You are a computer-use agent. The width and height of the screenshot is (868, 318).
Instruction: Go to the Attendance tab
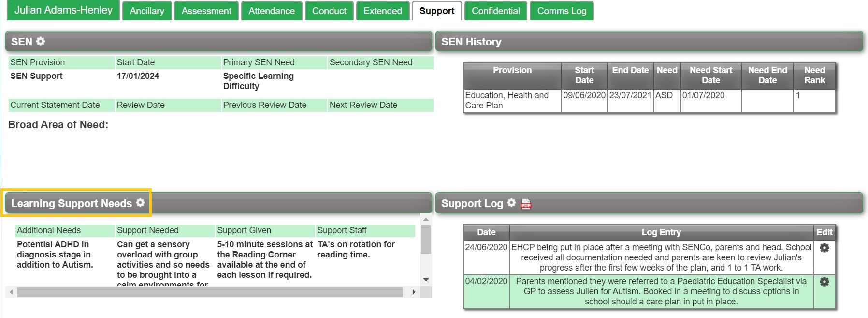click(x=272, y=11)
